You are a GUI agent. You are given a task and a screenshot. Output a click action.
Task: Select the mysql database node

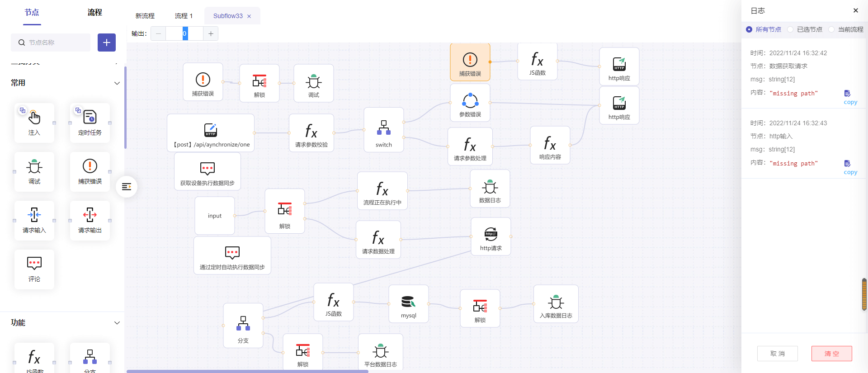408,304
